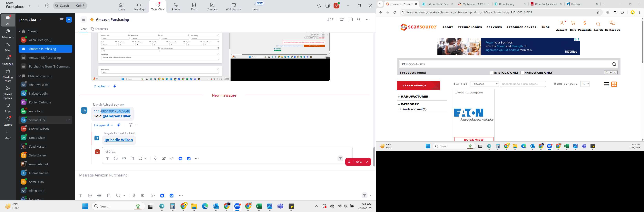Viewport: 644px width, 212px height.
Task: Click the Zoom notifications bell
Action: click(x=318, y=6)
